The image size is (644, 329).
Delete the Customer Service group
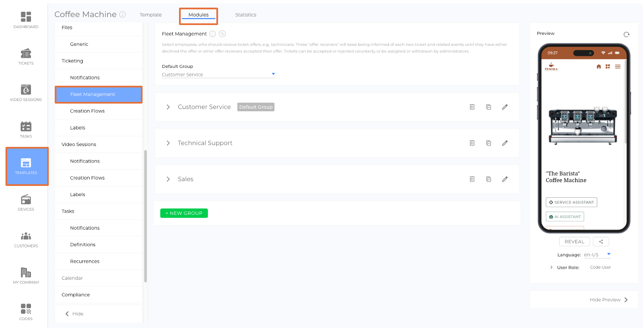472,107
